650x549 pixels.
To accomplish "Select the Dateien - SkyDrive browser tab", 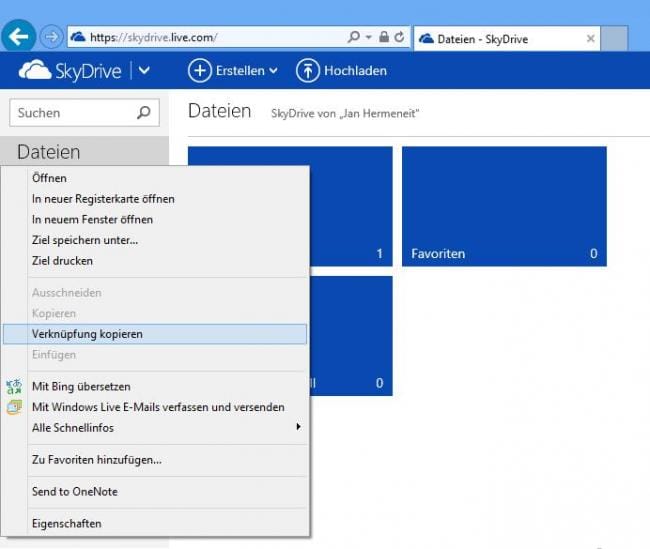I will tap(507, 39).
